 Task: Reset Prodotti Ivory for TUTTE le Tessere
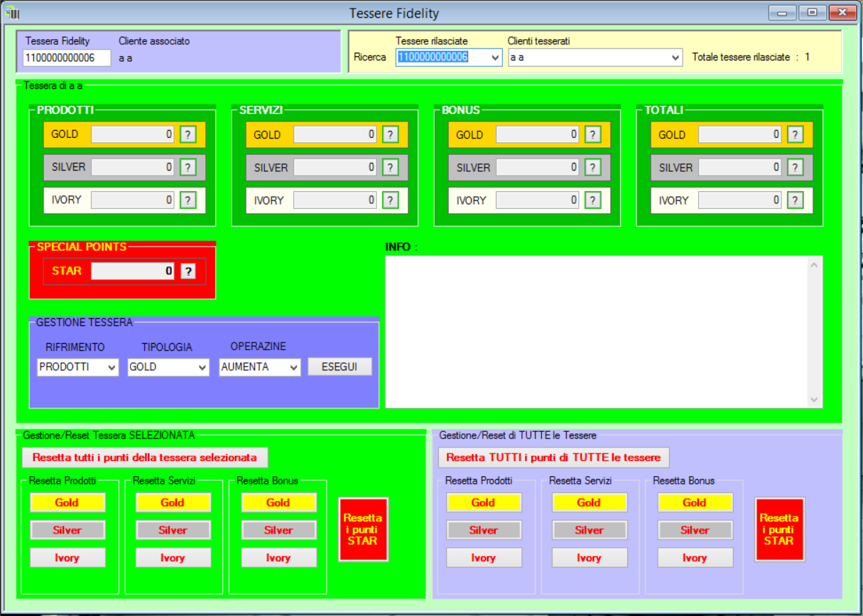pos(483,558)
